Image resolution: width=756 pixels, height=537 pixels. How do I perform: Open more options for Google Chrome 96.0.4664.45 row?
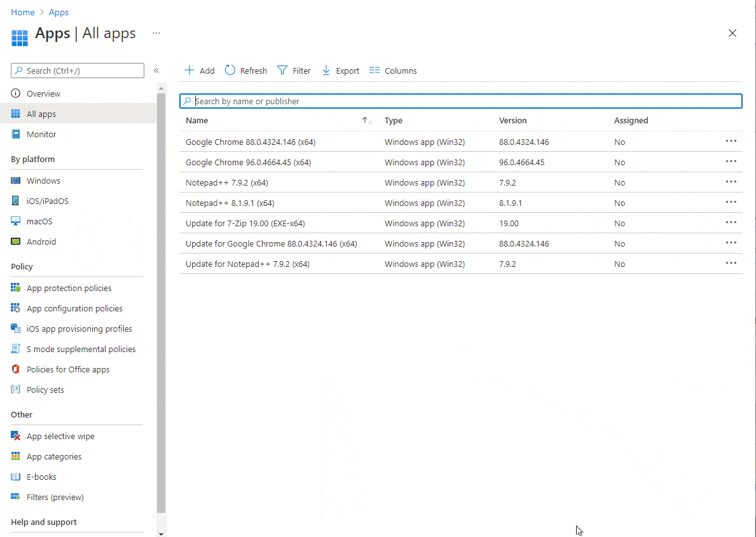coord(731,161)
